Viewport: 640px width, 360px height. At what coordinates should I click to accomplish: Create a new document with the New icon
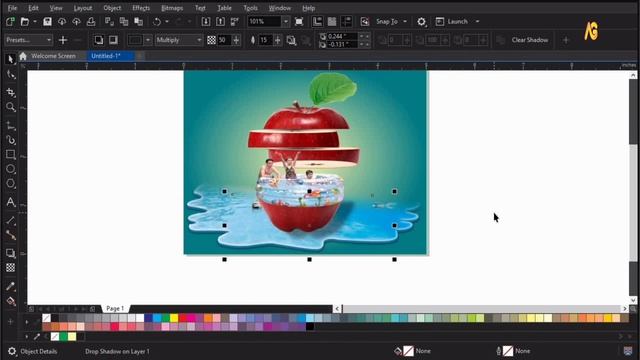point(10,22)
